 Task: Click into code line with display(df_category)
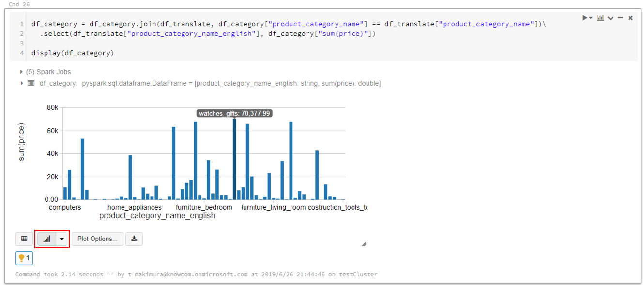click(73, 53)
